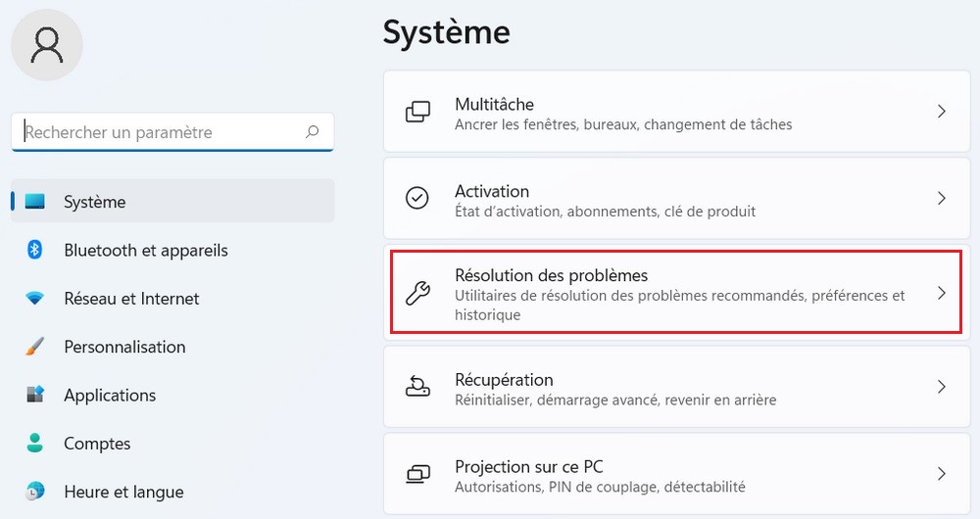
Task: Open Résolution des problèmes settings
Action: [551, 275]
